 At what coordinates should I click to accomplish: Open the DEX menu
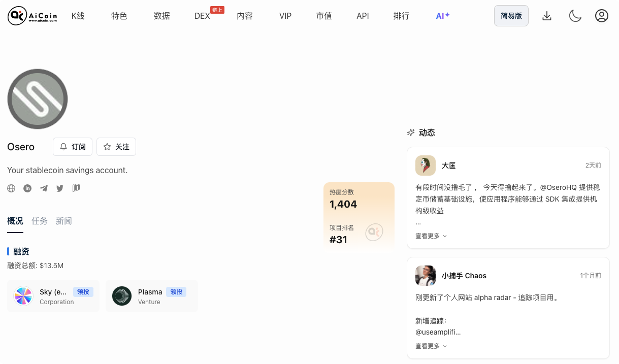coord(202,16)
